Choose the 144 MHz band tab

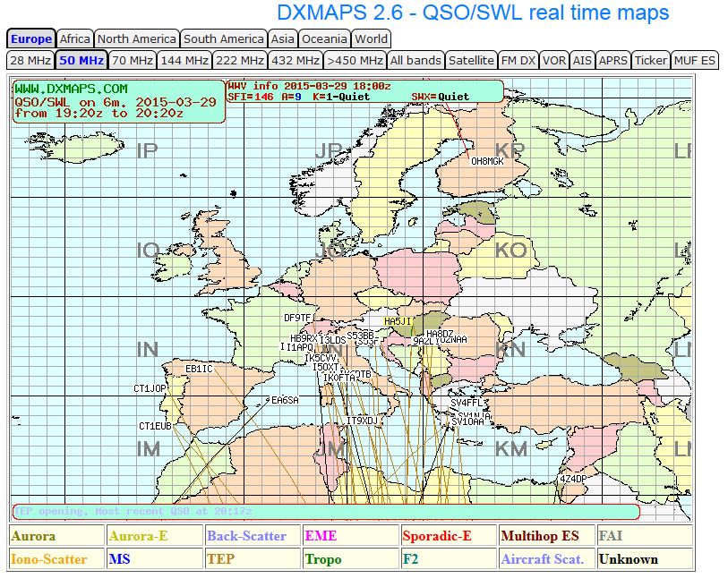click(x=184, y=60)
